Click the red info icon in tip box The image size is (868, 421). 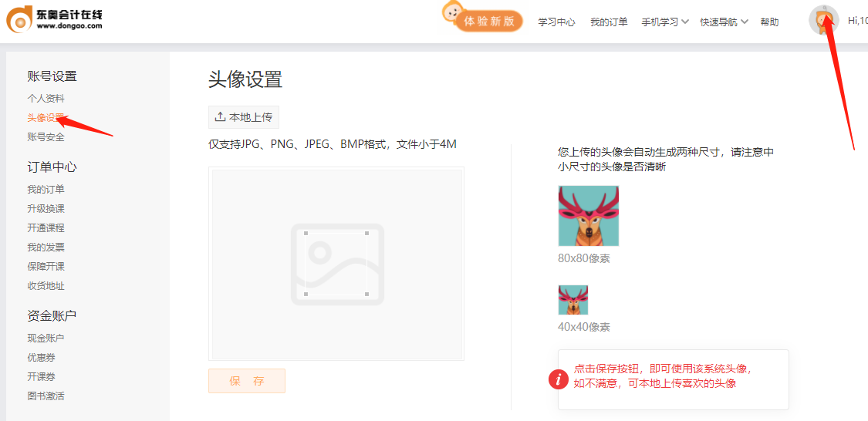(x=558, y=379)
